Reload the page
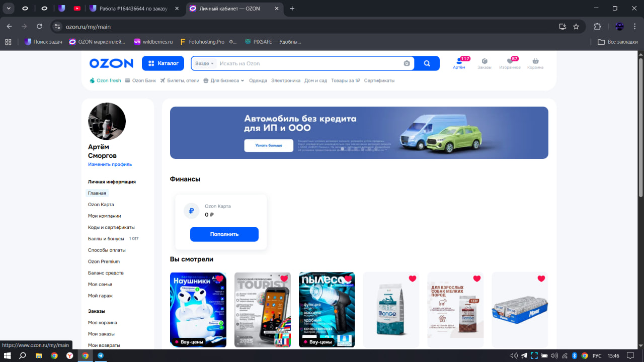Screen dimensions: 644x362 [39, 26]
